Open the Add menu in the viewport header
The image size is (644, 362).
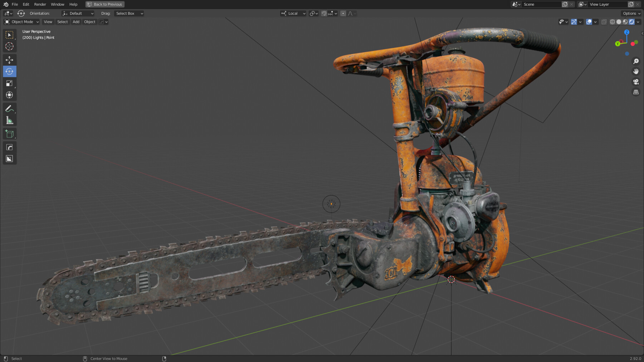[x=76, y=22]
